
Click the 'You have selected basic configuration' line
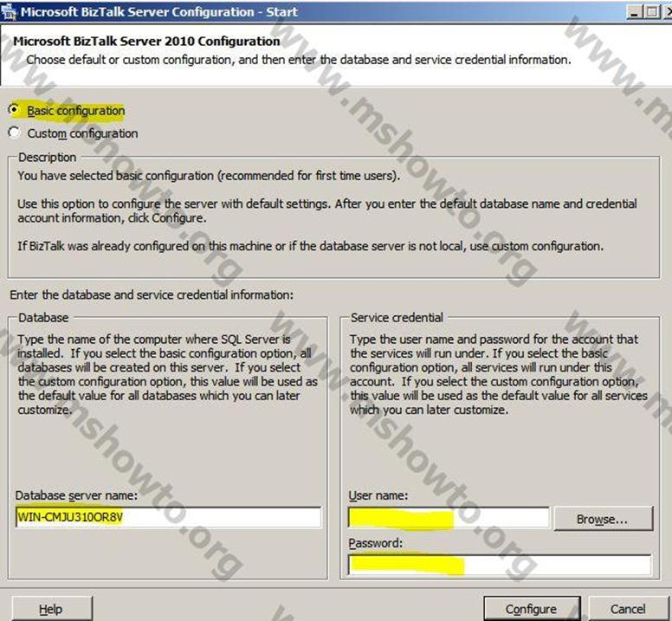coord(209,176)
